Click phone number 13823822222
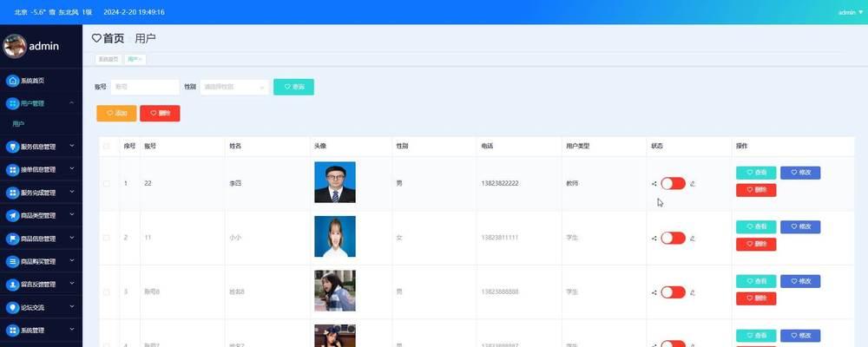 (x=500, y=183)
